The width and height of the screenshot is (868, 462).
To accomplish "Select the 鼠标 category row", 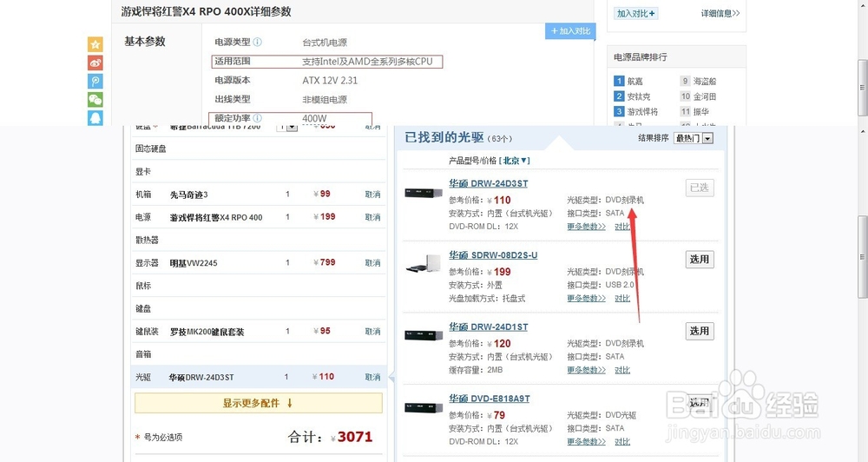I will [259, 286].
